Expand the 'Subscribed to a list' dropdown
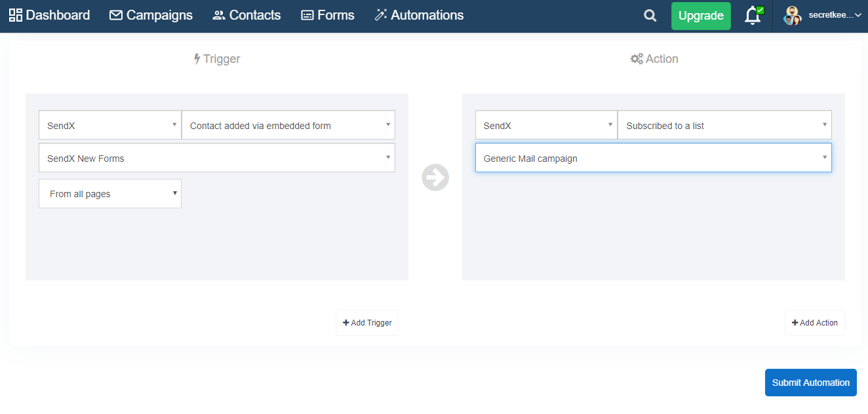This screenshot has height=414, width=868. click(724, 125)
